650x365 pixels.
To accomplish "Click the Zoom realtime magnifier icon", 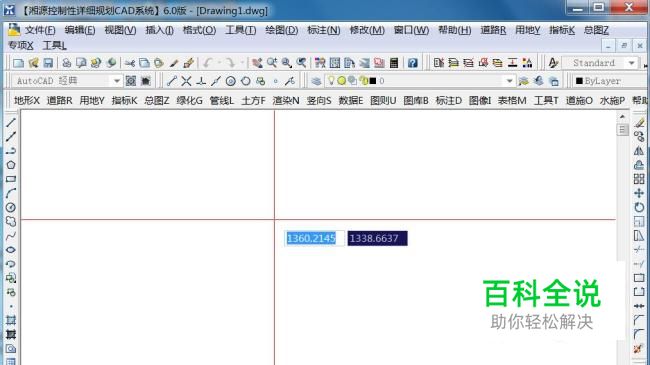I will point(272,63).
